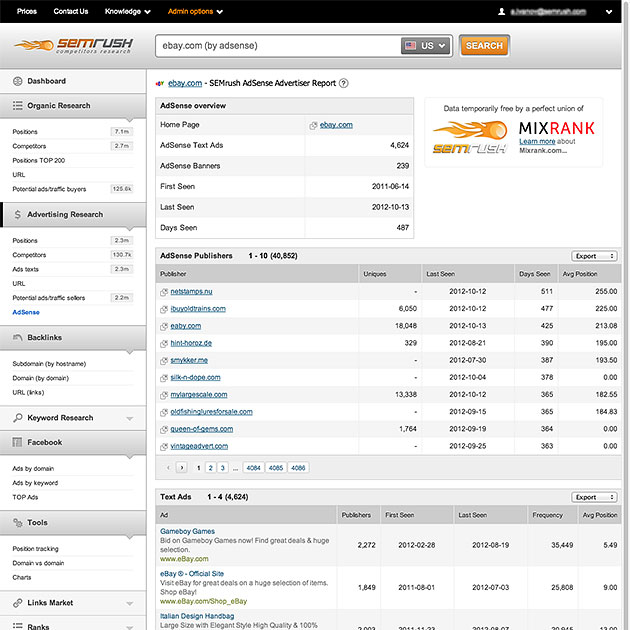Click external link icon next to mylargescale.com
630x630 pixels.
point(164,396)
